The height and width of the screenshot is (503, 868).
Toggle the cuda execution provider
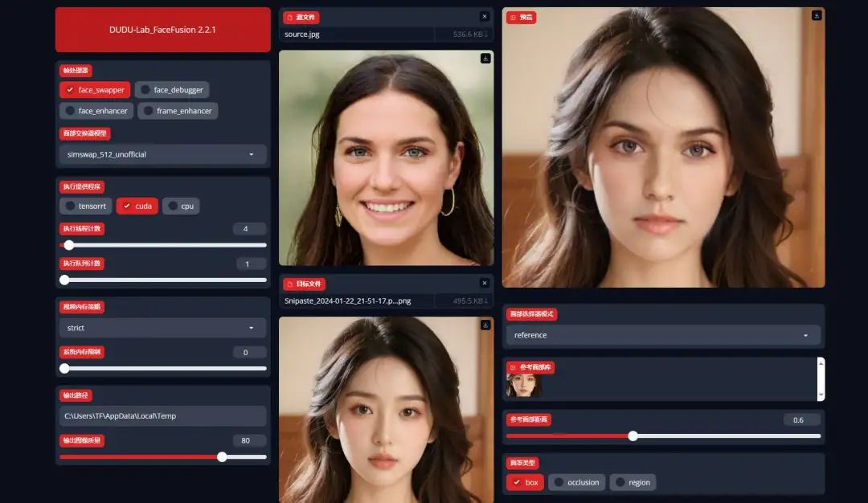tap(137, 206)
